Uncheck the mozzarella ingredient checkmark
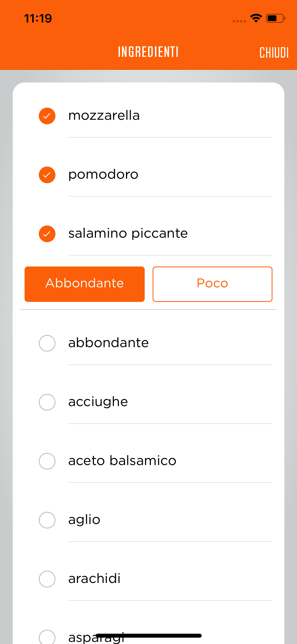The width and height of the screenshot is (297, 644). [x=47, y=116]
